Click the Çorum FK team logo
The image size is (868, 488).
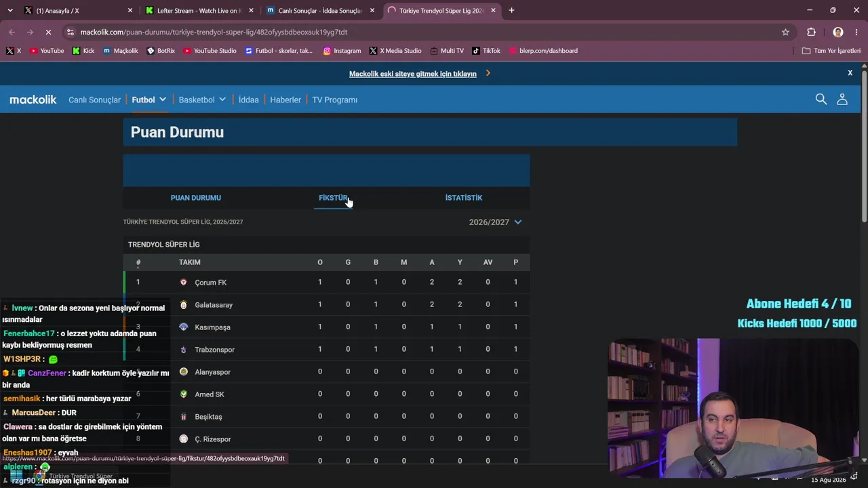(x=183, y=282)
